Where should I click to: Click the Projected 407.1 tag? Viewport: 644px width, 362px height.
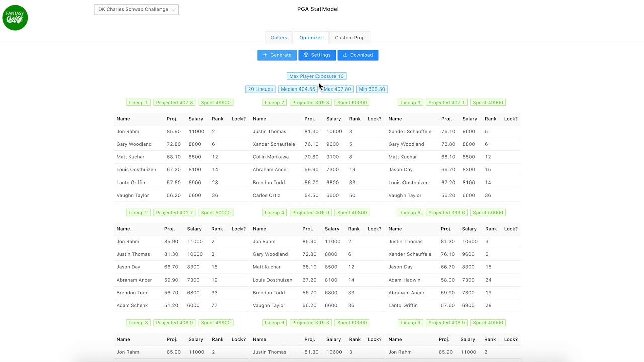pyautogui.click(x=447, y=102)
